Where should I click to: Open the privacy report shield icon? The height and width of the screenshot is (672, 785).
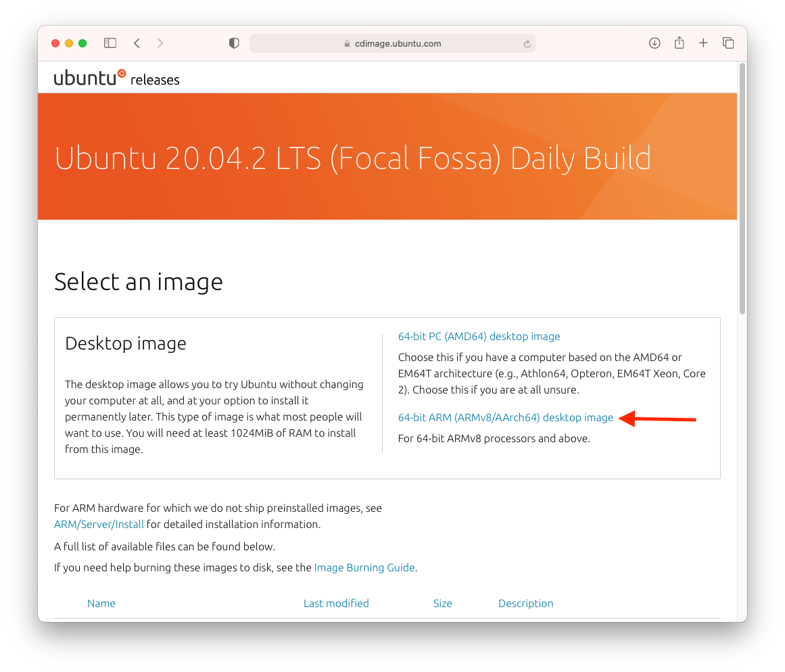(x=234, y=43)
